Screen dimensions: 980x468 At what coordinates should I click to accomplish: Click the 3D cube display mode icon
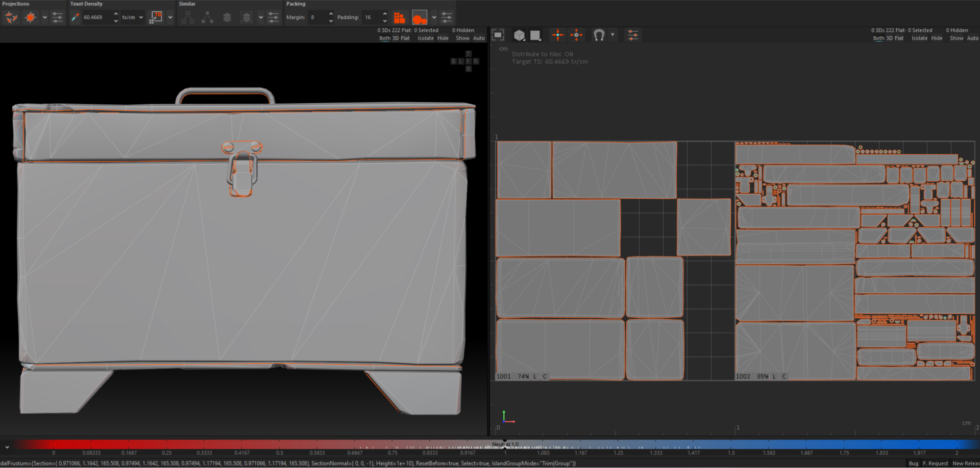point(519,35)
